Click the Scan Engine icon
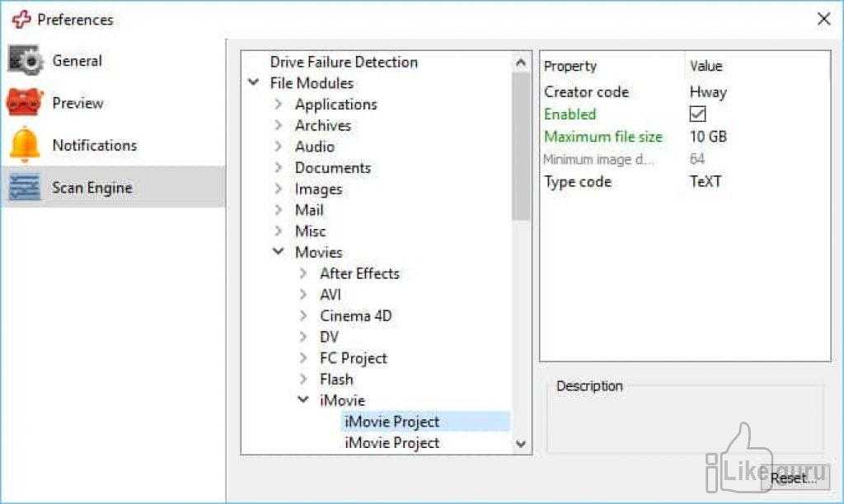 25,188
